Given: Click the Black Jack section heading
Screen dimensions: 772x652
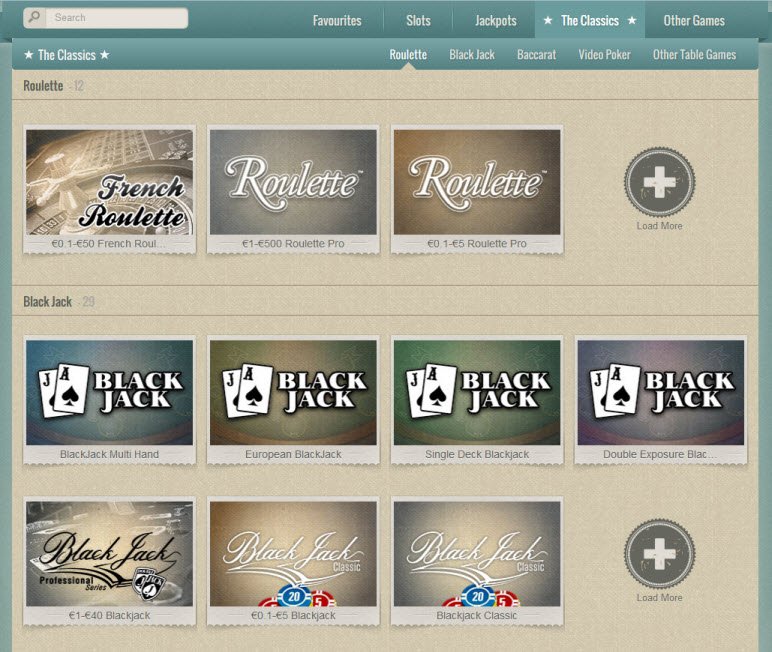Looking at the screenshot, I should coord(48,301).
